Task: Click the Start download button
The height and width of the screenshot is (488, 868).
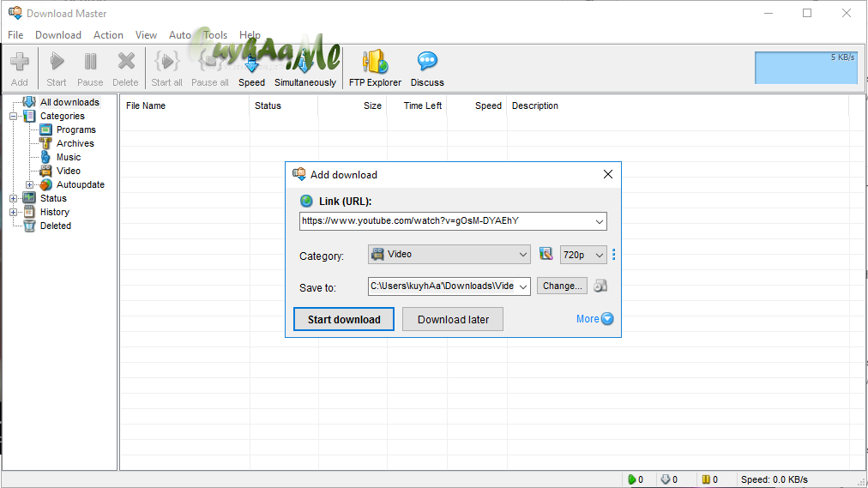Action: 344,319
